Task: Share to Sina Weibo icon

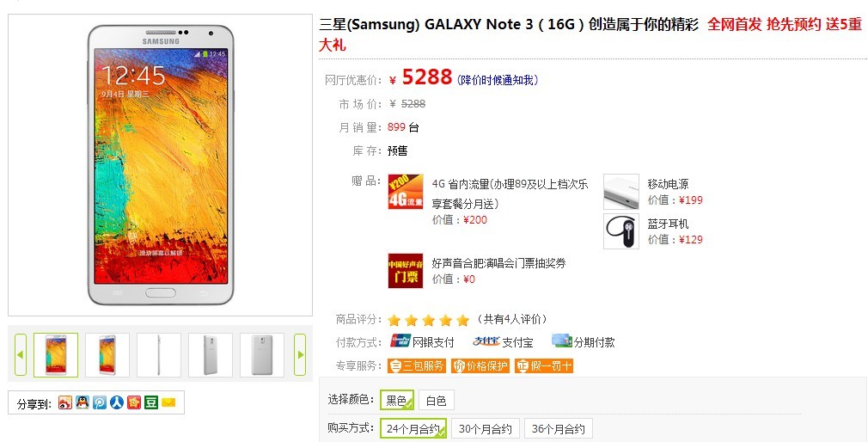Action: click(x=64, y=402)
